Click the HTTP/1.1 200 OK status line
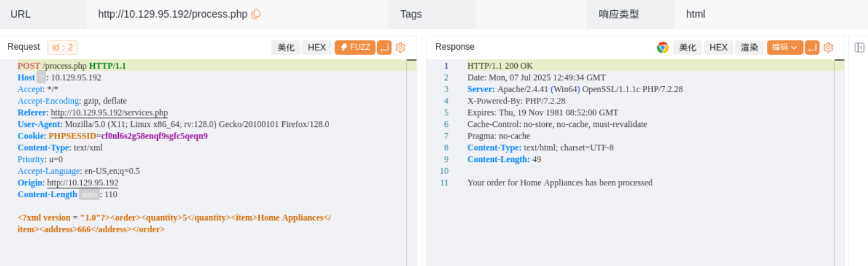 pyautogui.click(x=500, y=66)
